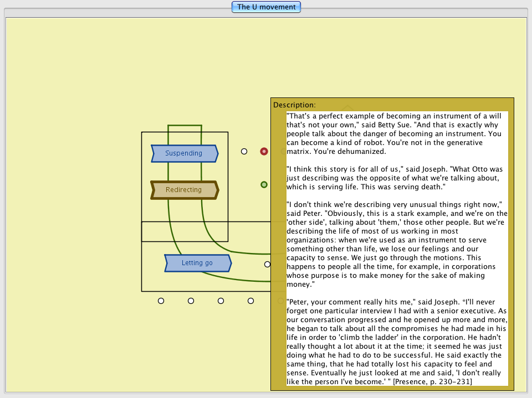Image resolution: width=532 pixels, height=398 pixels.
Task: Click the first white circle in bottom row
Action: (x=161, y=301)
